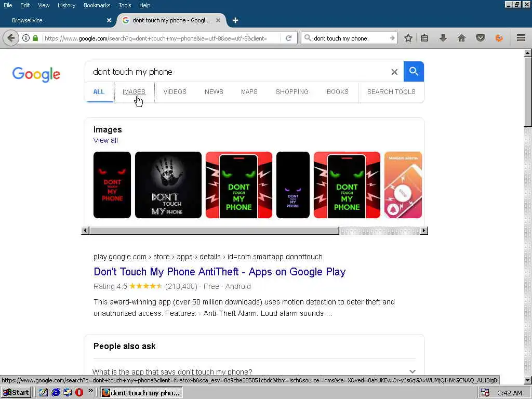Show bookmarks list icon
The height and width of the screenshot is (399, 532).
(x=424, y=38)
